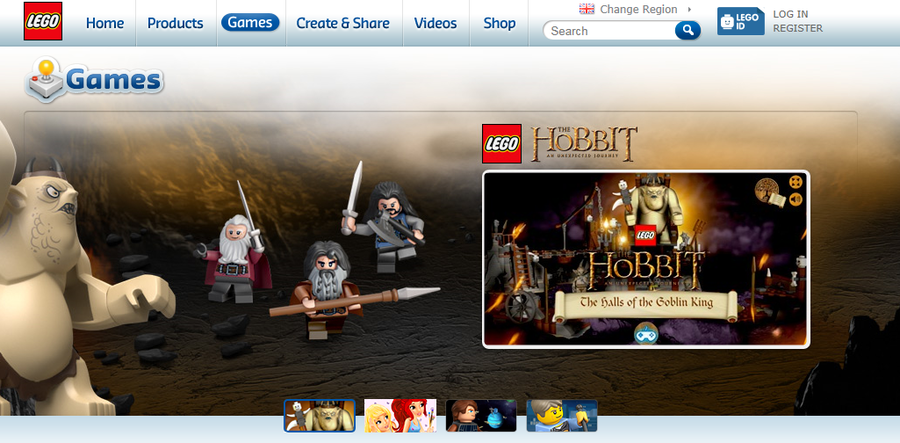Click the UK flag icon

[587, 9]
